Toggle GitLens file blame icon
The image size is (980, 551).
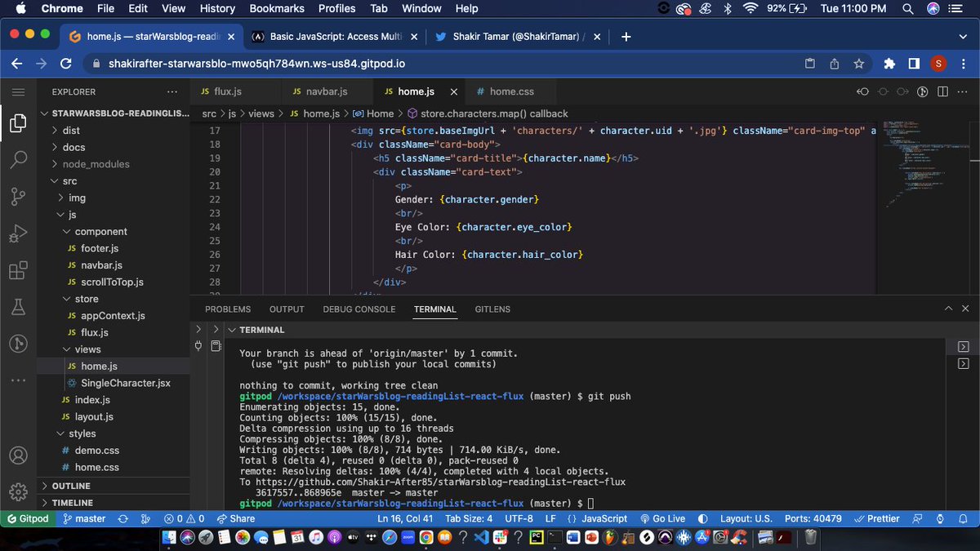pyautogui.click(x=923, y=92)
